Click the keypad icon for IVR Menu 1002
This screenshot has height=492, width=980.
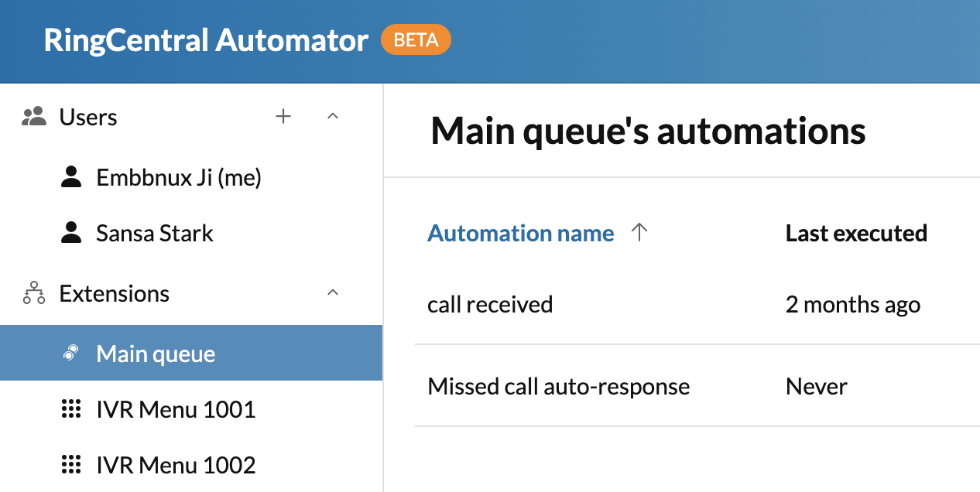[72, 464]
